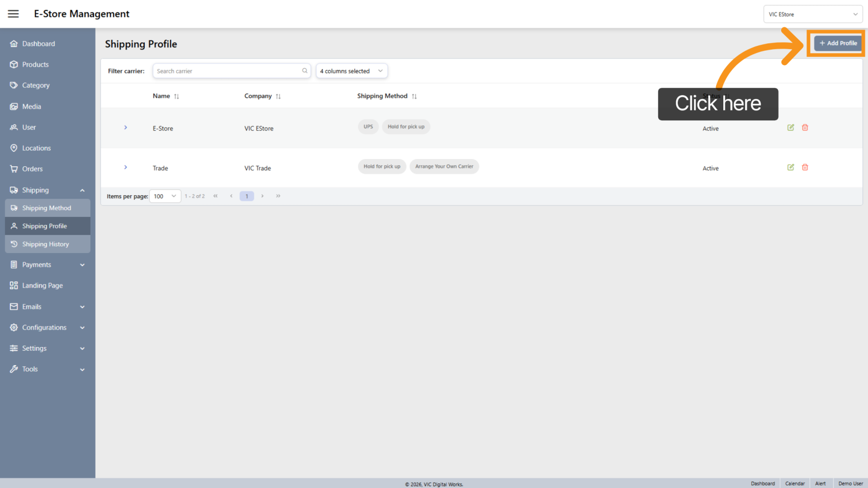Click the Add Profile button

point(838,43)
